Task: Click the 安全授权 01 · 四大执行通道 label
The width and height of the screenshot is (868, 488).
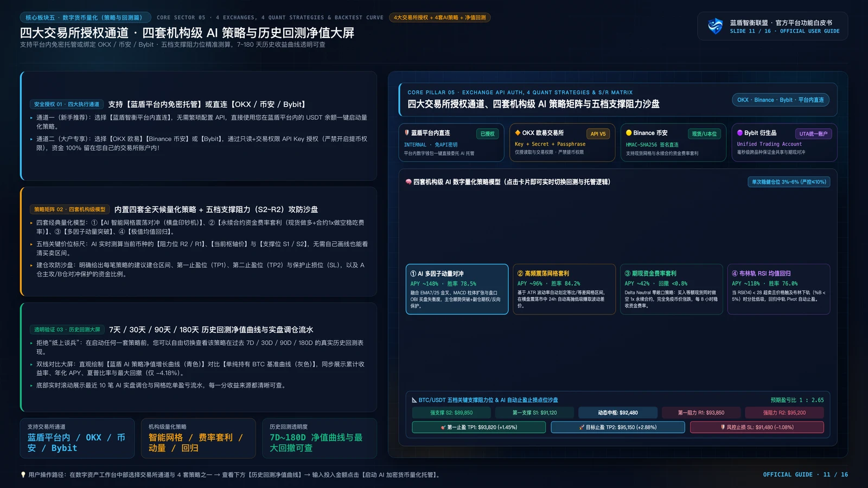Action: [67, 104]
